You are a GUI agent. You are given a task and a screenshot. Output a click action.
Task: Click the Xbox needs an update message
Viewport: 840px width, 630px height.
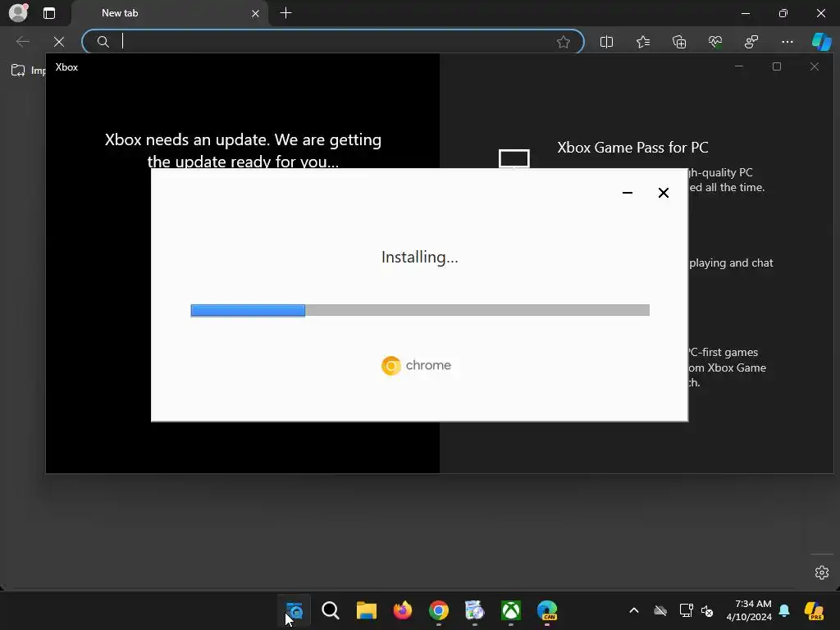coord(243,151)
